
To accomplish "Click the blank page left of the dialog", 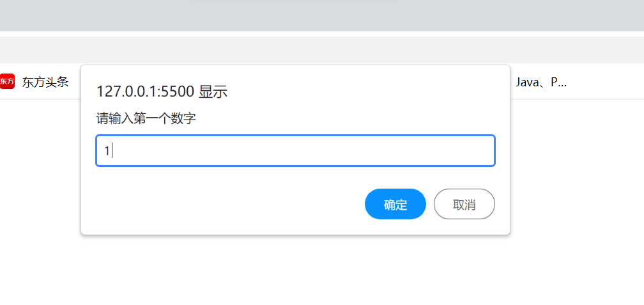I will click(38, 192).
